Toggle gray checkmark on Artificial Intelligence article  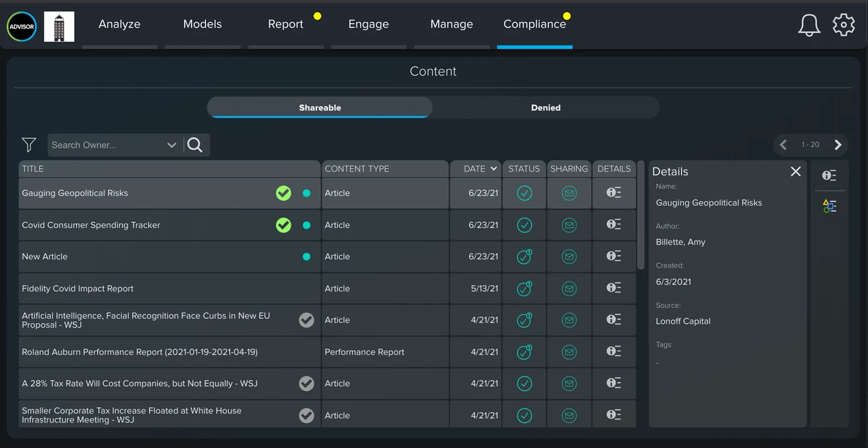click(x=306, y=320)
